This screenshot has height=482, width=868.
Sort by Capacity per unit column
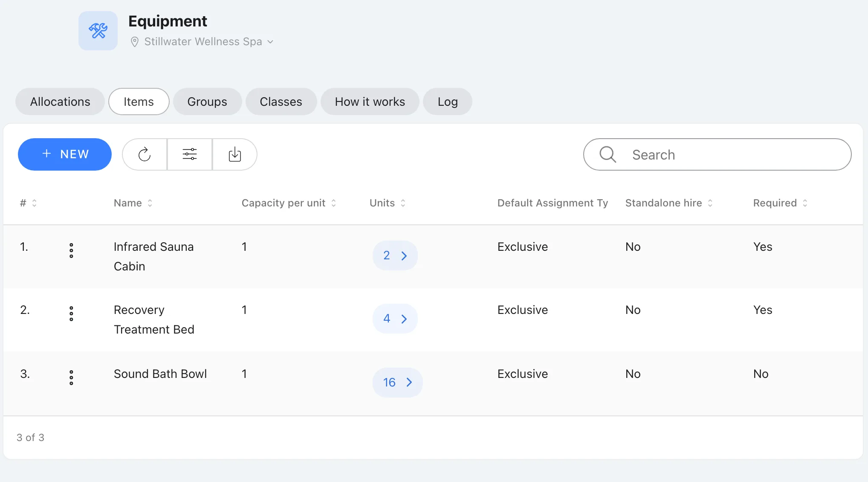click(289, 203)
